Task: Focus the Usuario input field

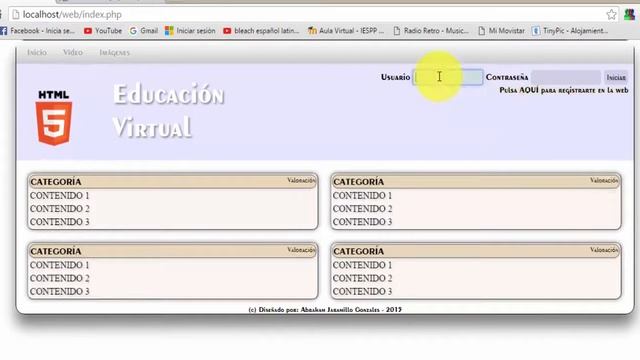Action: point(448,77)
